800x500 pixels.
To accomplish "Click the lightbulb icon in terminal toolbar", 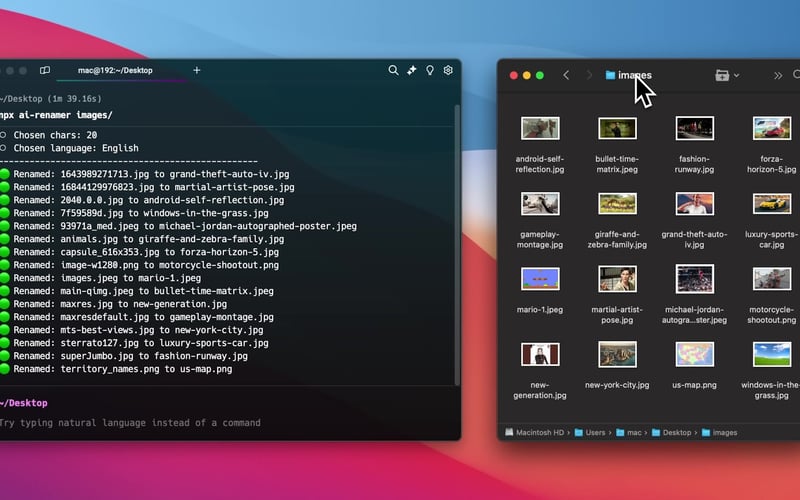I will point(430,70).
